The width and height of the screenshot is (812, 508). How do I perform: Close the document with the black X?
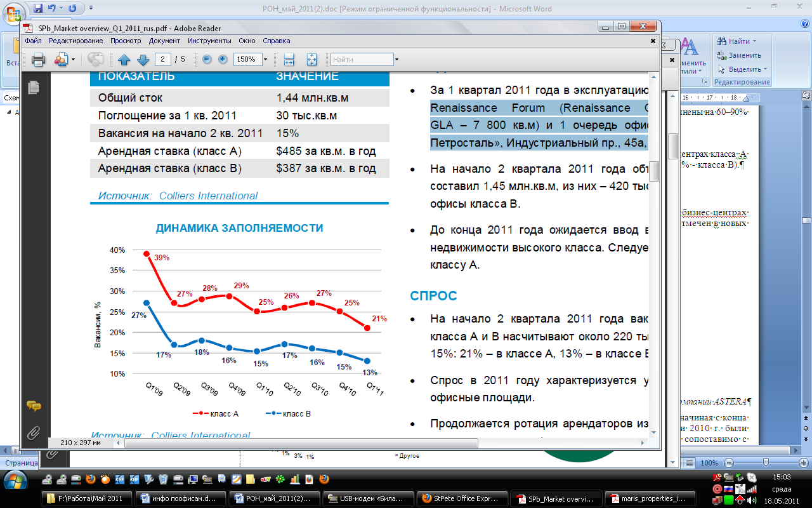point(653,41)
